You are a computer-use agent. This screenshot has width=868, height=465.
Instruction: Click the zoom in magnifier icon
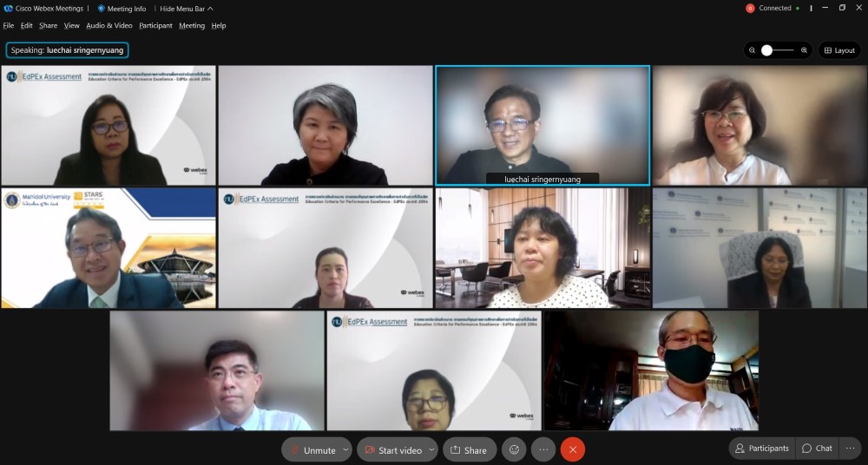pos(804,50)
